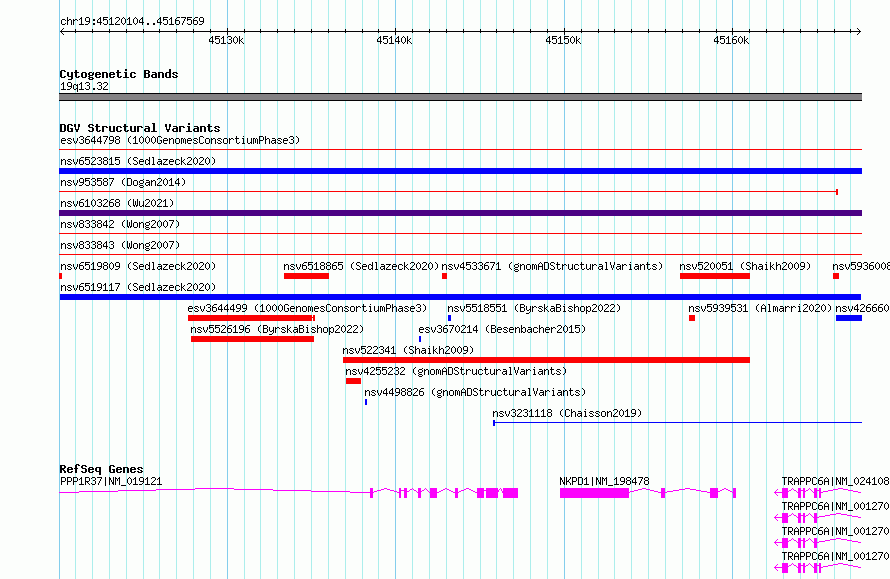The width and height of the screenshot is (890, 579).
Task: Click the grey 19q13.32 cytoband bar
Action: 460,97
